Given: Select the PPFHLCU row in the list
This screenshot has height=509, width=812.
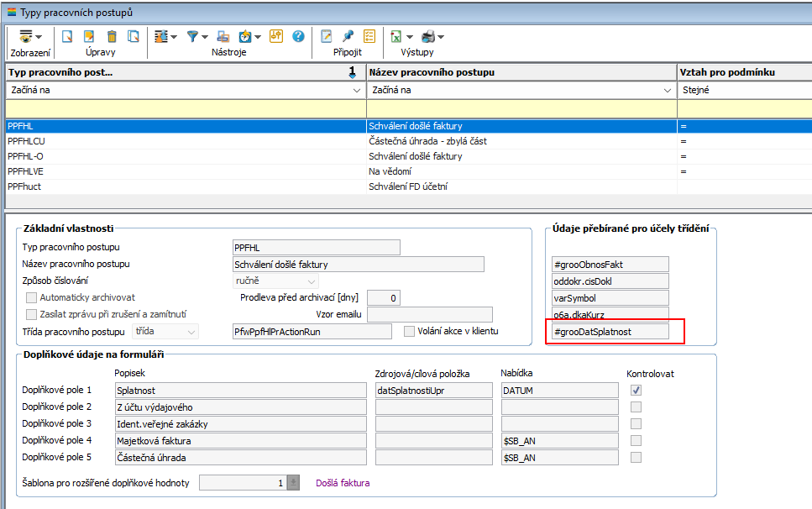Looking at the screenshot, I should [x=185, y=141].
